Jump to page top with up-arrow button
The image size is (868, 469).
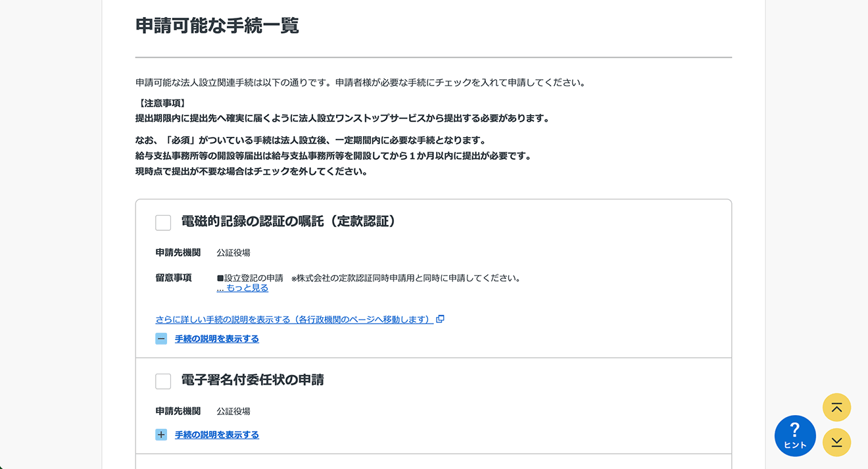click(836, 407)
